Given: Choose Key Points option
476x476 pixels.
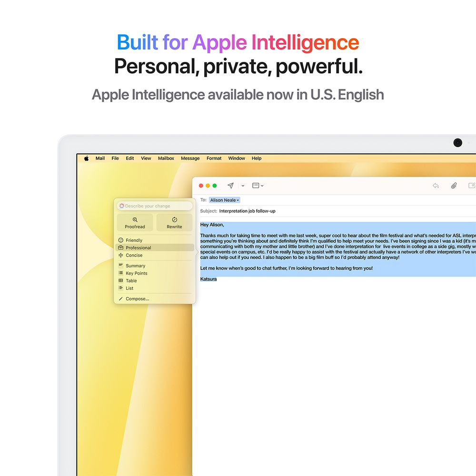Looking at the screenshot, I should point(136,274).
